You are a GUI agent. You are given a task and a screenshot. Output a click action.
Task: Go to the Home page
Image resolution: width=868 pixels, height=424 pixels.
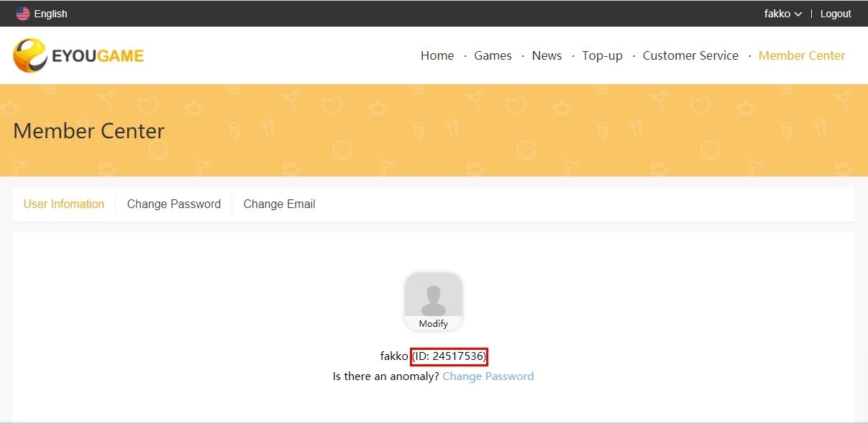tap(437, 55)
